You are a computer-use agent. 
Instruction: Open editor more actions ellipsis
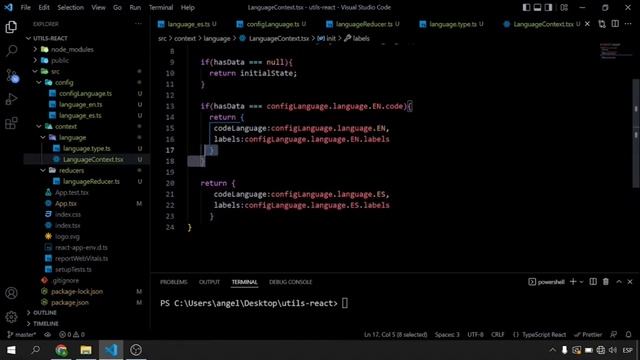[x=628, y=24]
